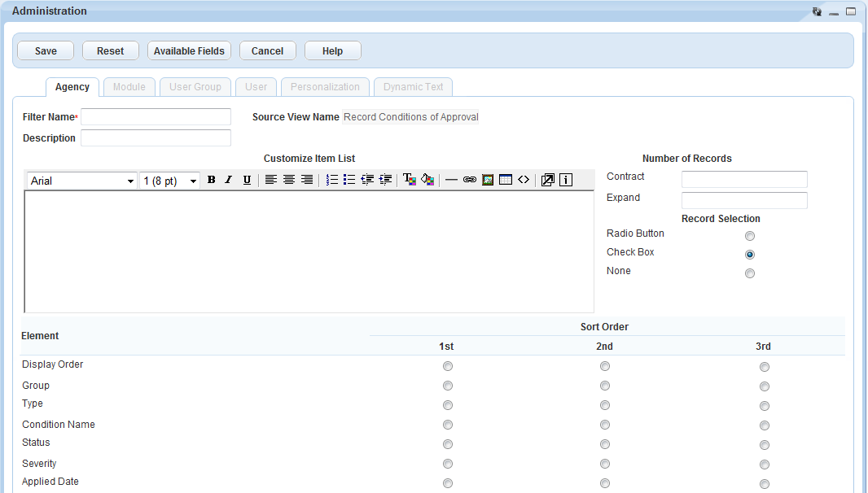This screenshot has width=868, height=493.
Task: Insert a table in the item list
Action: click(506, 180)
